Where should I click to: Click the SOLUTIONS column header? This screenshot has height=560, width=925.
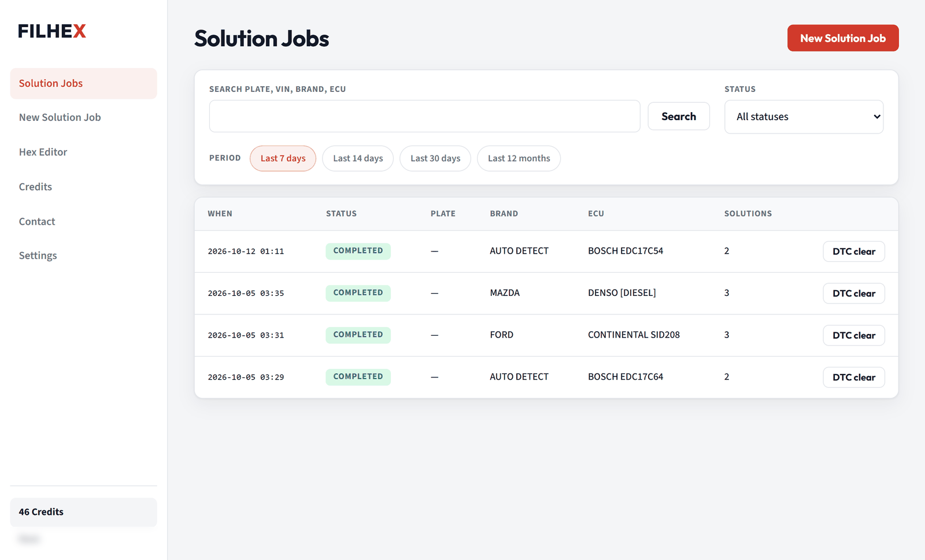coord(748,214)
